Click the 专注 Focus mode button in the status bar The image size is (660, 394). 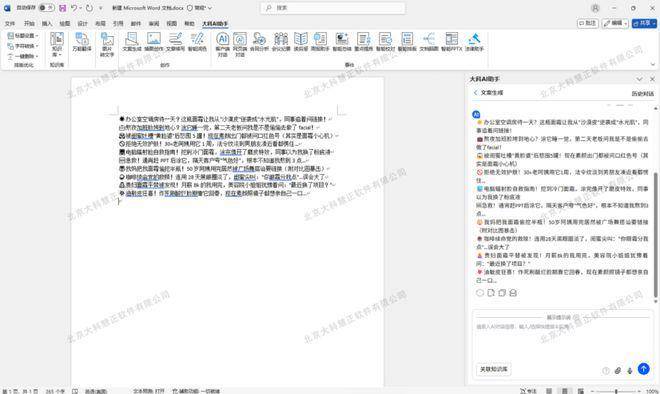click(x=529, y=391)
